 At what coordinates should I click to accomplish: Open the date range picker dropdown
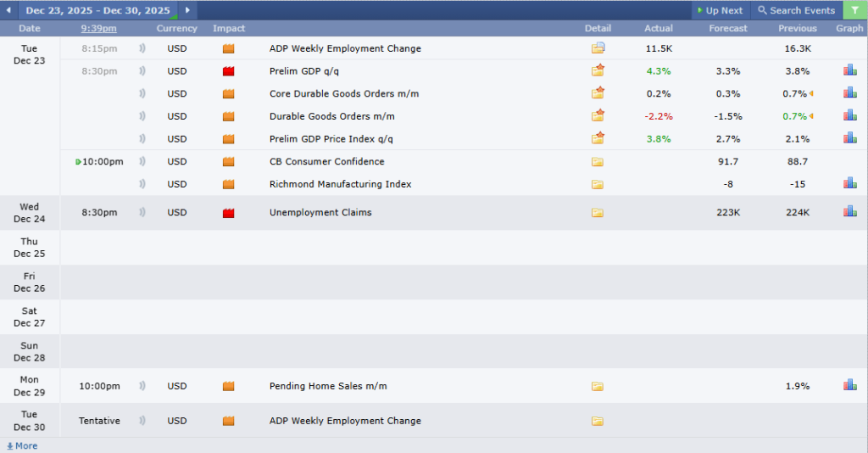click(97, 10)
